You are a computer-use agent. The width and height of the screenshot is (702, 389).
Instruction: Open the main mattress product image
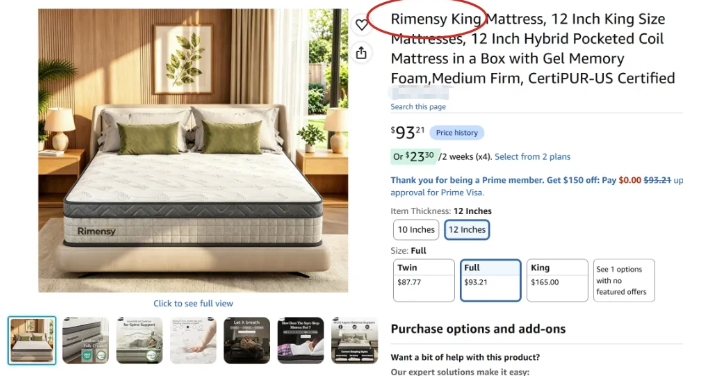[193, 150]
